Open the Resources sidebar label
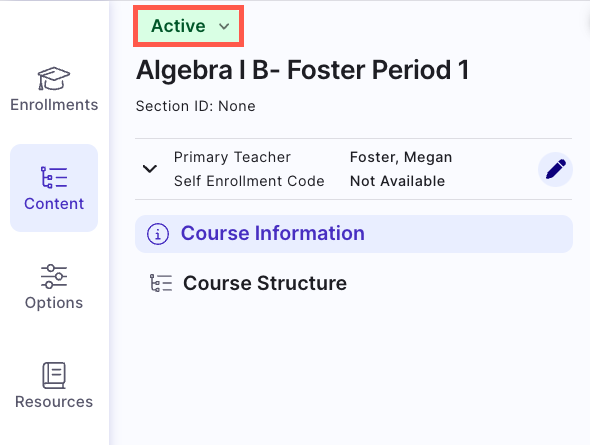Screen dimensions: 590x445 (54, 402)
